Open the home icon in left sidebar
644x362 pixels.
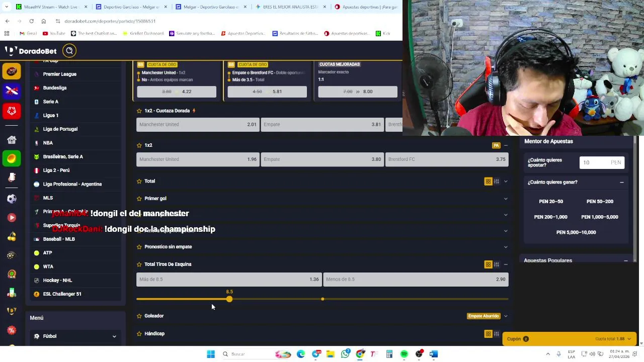click(12, 140)
